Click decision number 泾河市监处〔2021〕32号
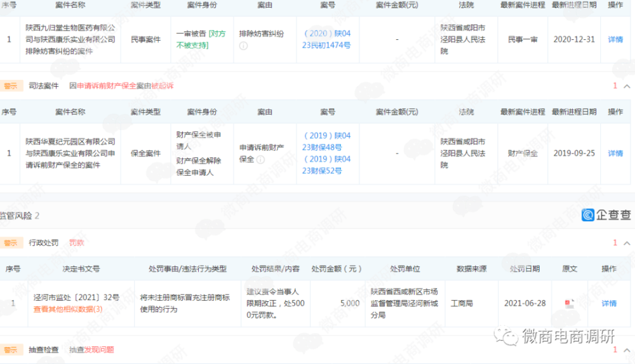The image size is (635, 364). 77,297
